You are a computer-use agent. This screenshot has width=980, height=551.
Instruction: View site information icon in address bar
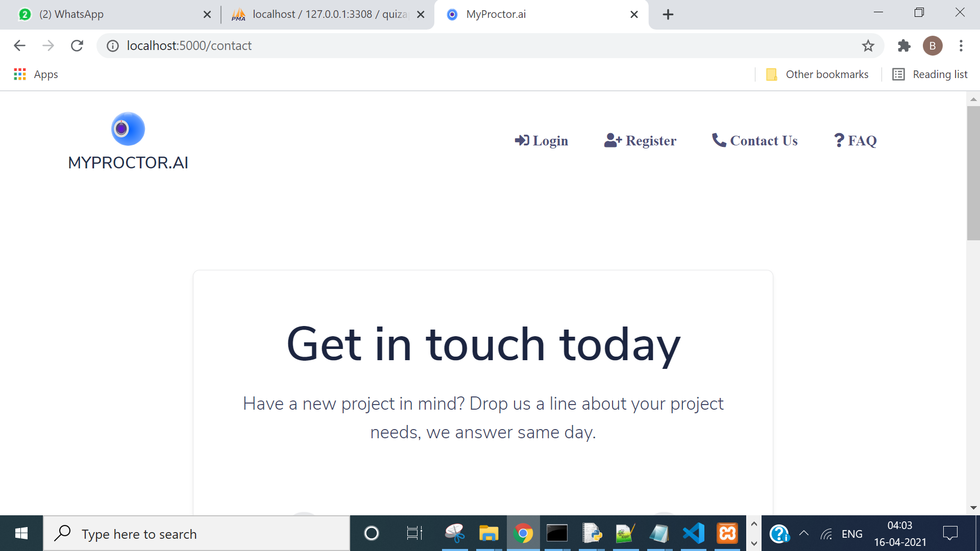(113, 46)
